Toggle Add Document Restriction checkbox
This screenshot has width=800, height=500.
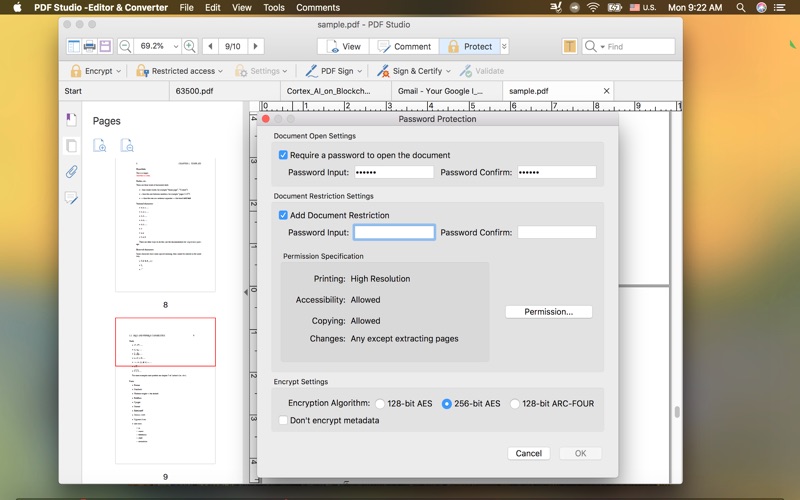283,215
